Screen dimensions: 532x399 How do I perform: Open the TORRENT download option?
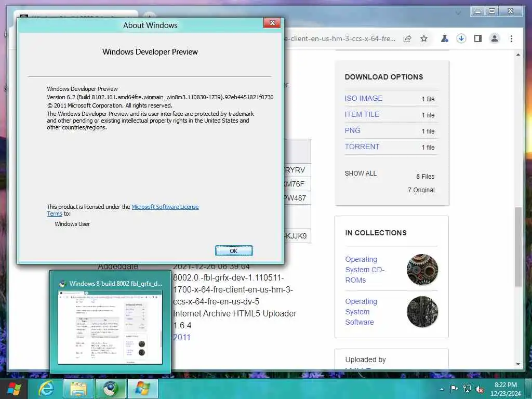[362, 147]
